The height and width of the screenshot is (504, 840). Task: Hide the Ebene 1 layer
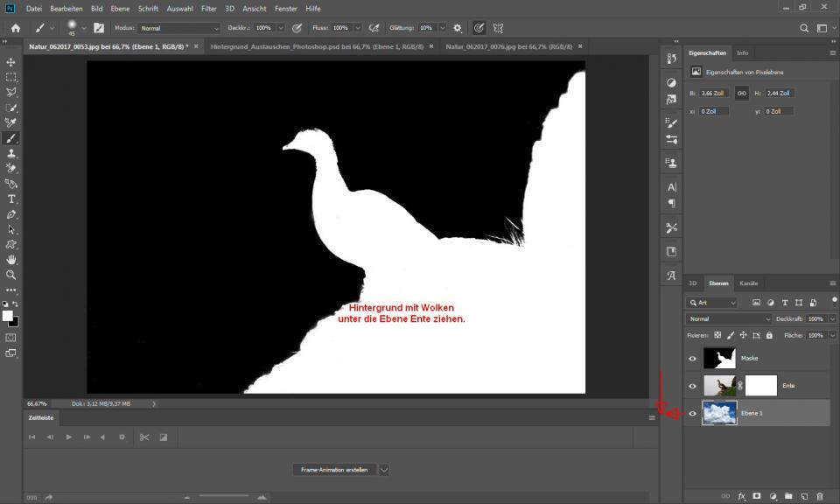point(692,413)
